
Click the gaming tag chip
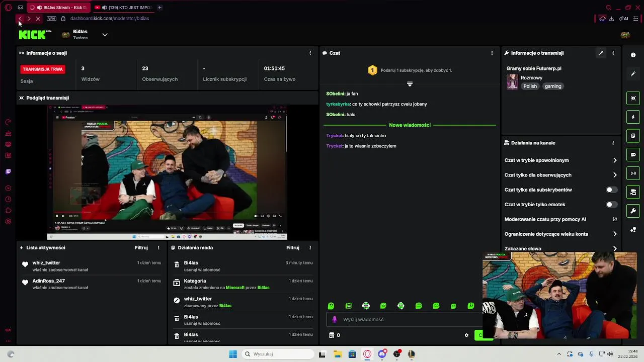pos(552,86)
